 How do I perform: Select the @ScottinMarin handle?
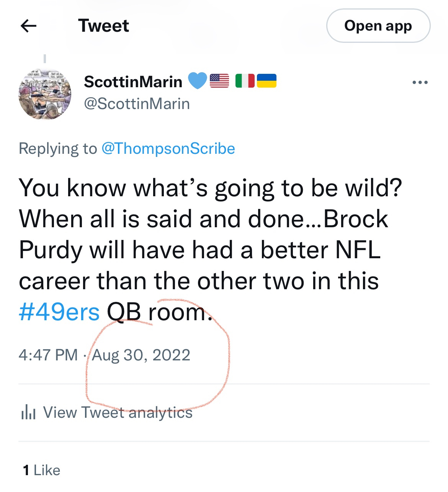(137, 104)
